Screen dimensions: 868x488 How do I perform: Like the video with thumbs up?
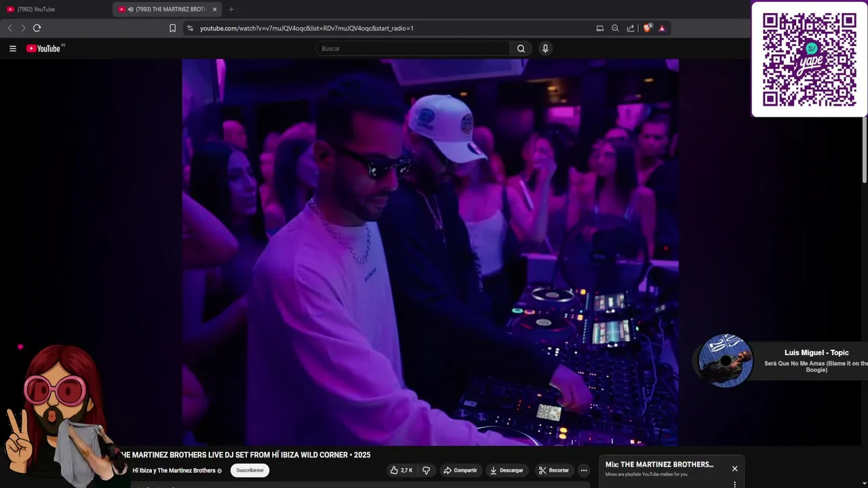click(x=401, y=470)
